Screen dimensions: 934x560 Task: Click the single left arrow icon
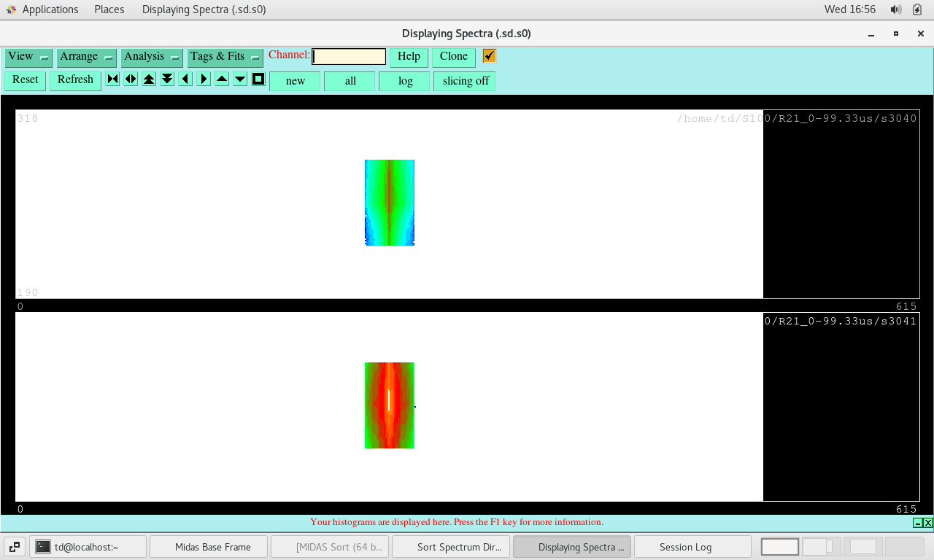point(185,79)
